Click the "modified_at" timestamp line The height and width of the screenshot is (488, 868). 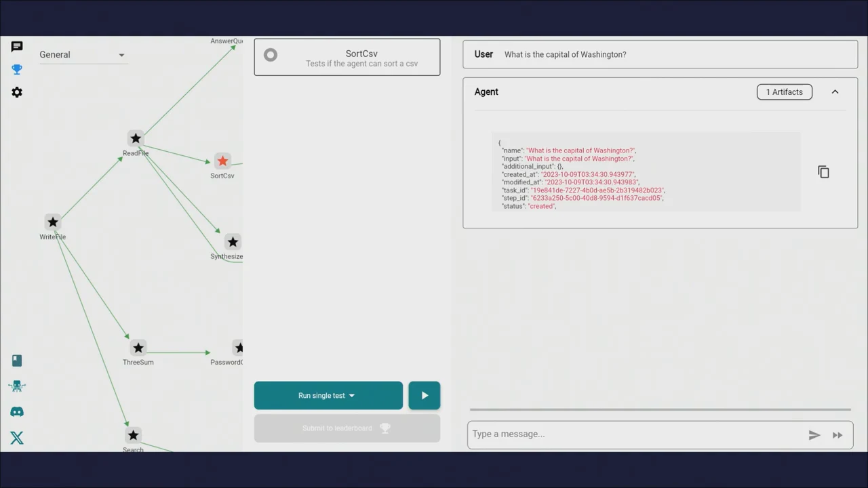570,182
